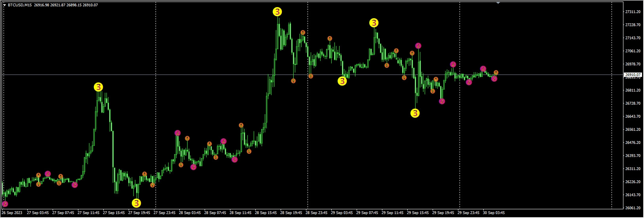Click the 30 Sep 03:45 time label
The width and height of the screenshot is (644, 218).
494,213
